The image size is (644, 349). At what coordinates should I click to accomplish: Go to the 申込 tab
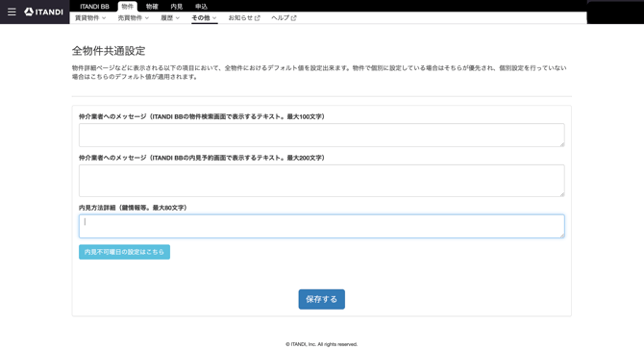click(x=201, y=7)
